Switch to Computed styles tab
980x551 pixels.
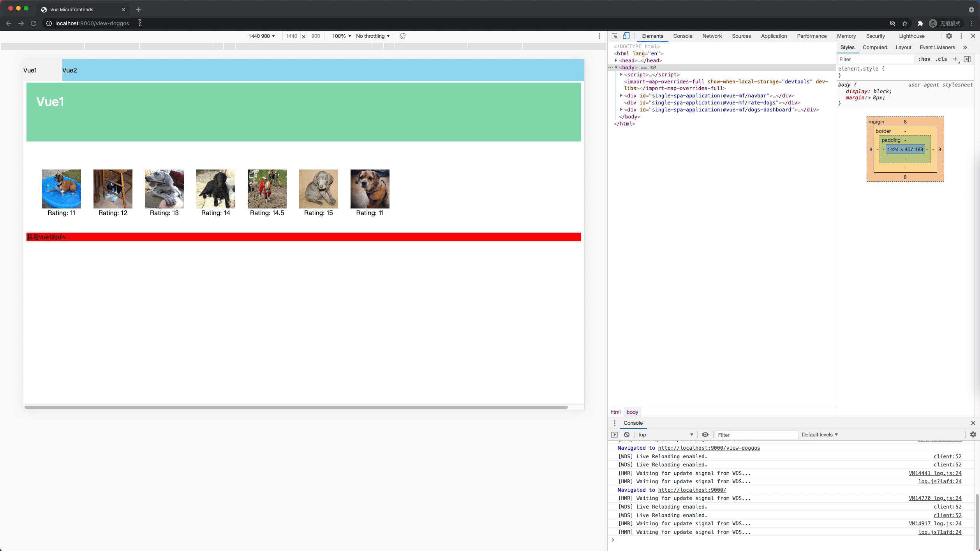pyautogui.click(x=874, y=48)
